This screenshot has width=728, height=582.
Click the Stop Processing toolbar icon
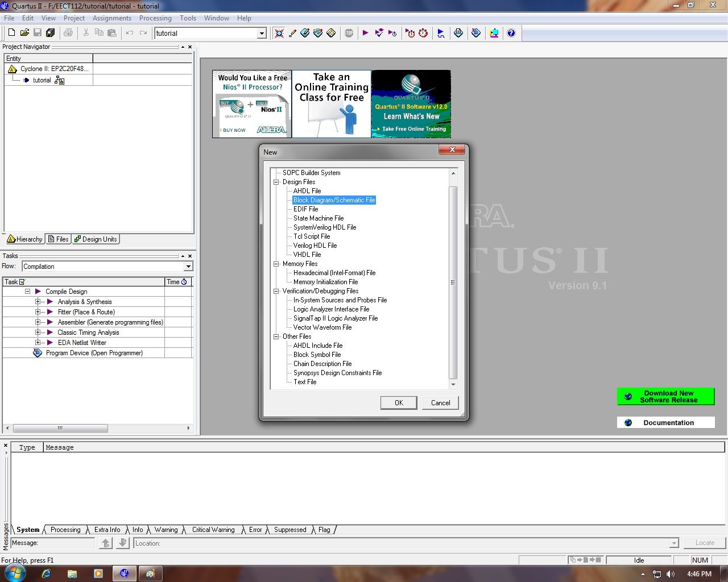click(349, 32)
